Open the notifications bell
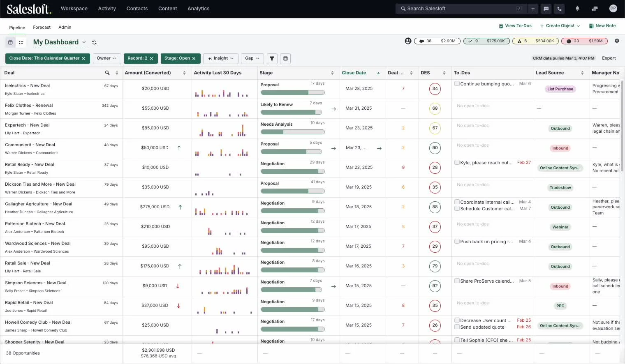 [x=577, y=9]
